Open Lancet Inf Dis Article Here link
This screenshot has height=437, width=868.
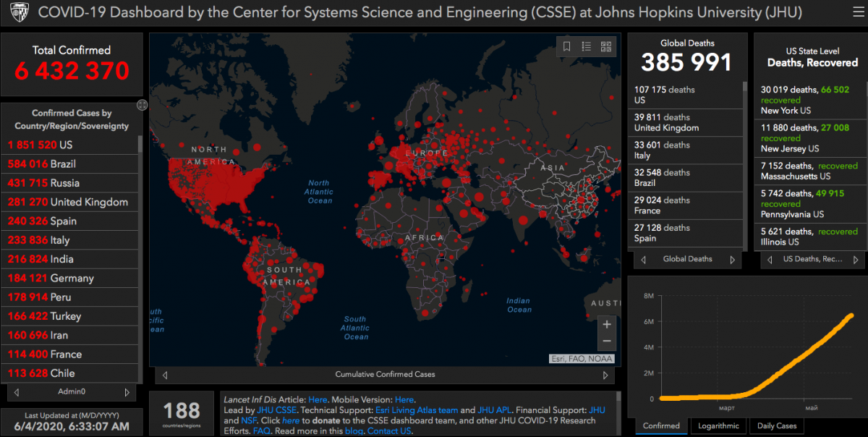[x=318, y=399]
